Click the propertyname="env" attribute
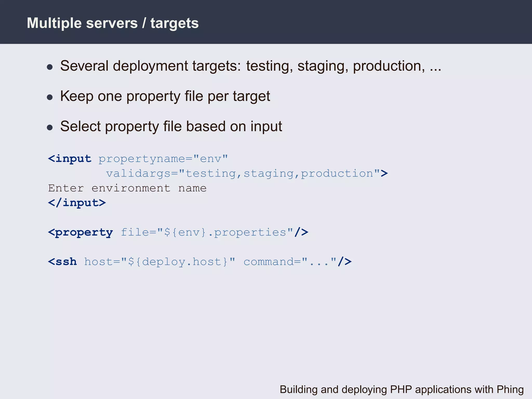532x399 pixels. click(x=163, y=159)
